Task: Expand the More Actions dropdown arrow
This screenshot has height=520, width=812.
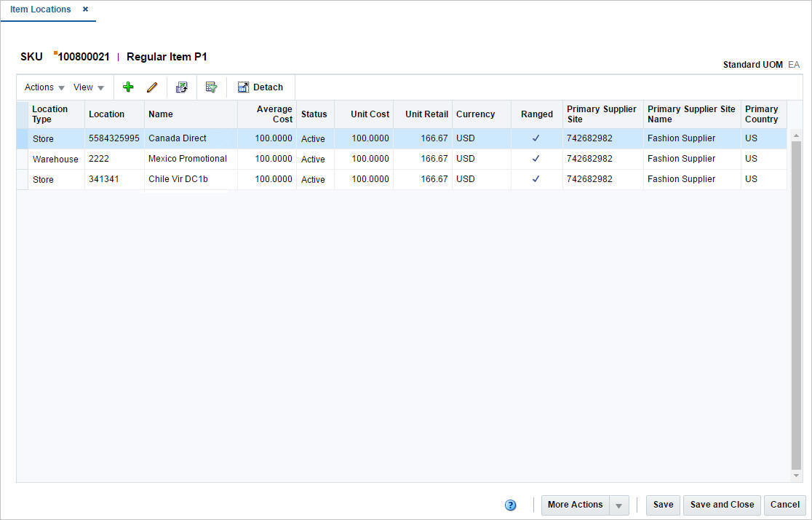Action: coord(619,505)
